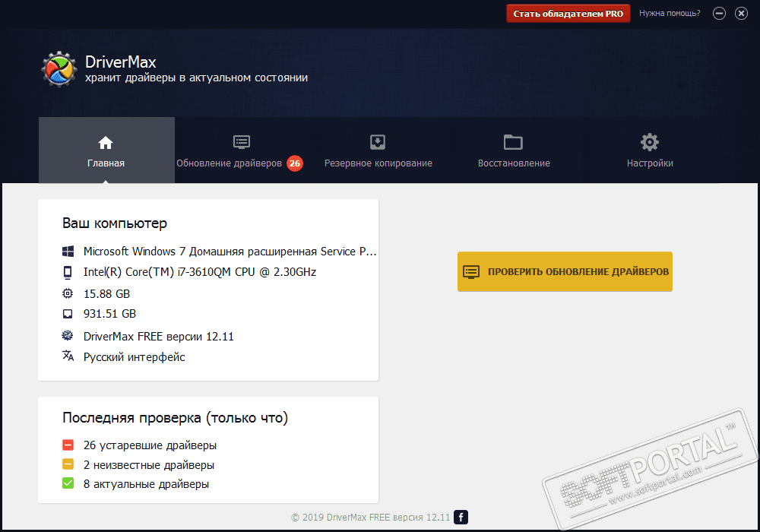Click the © 2019 DriverMax footer text

tap(371, 518)
